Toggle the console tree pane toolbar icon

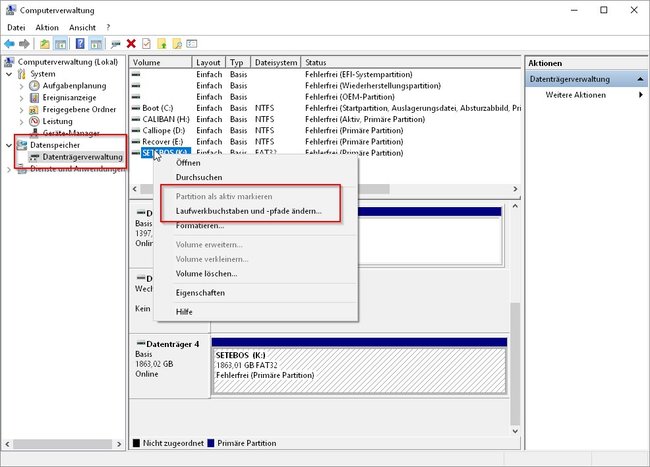61,44
